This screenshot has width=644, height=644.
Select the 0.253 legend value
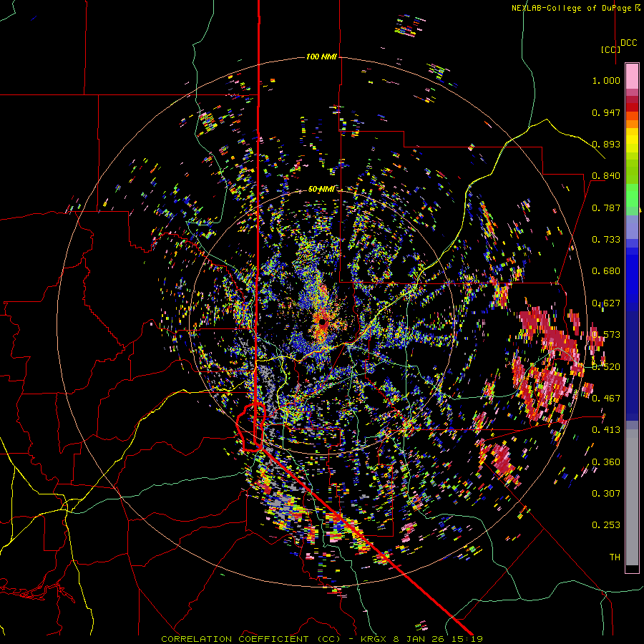click(x=606, y=525)
